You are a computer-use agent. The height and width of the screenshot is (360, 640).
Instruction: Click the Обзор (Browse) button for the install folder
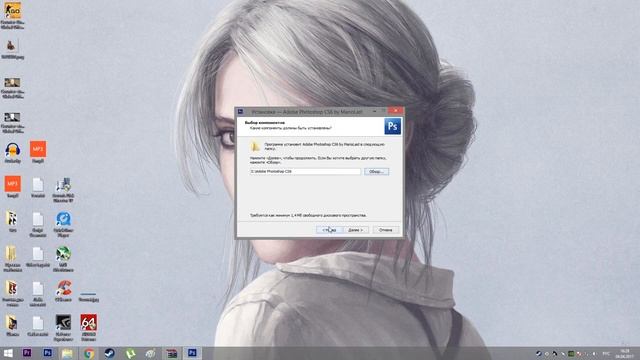tap(376, 171)
